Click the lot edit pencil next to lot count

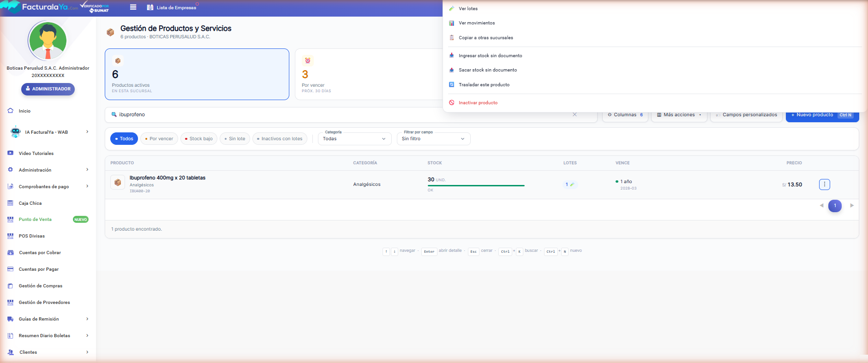pyautogui.click(x=572, y=184)
